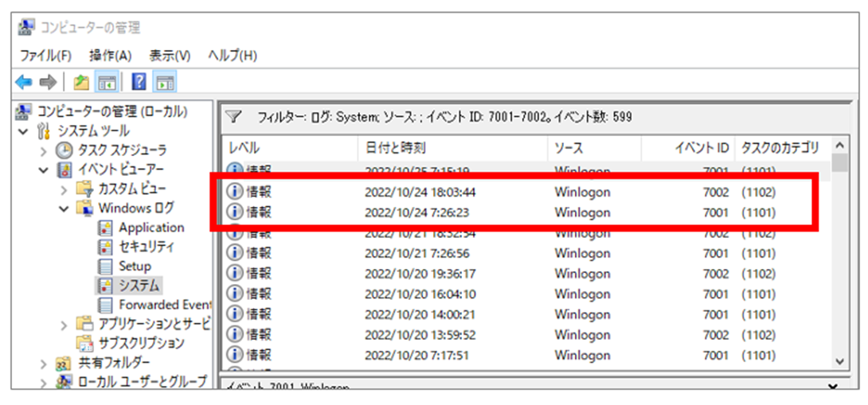Click the blue Help question mark icon

tap(139, 83)
